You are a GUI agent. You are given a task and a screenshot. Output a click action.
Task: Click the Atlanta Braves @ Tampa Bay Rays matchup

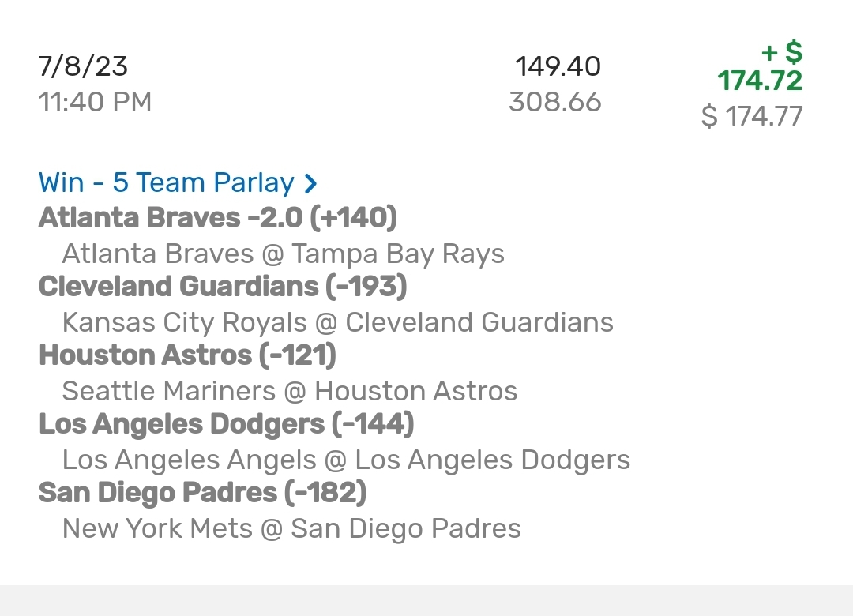pyautogui.click(x=283, y=254)
